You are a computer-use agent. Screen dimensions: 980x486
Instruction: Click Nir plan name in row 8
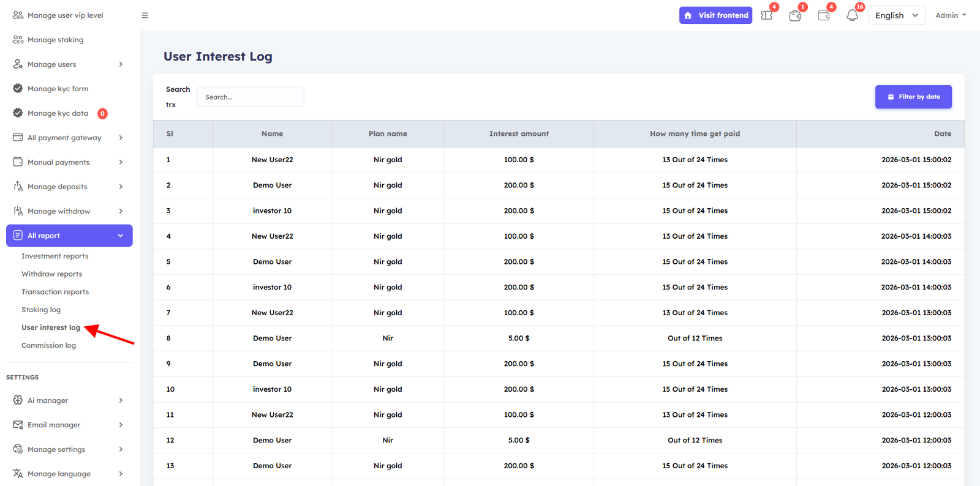point(388,338)
